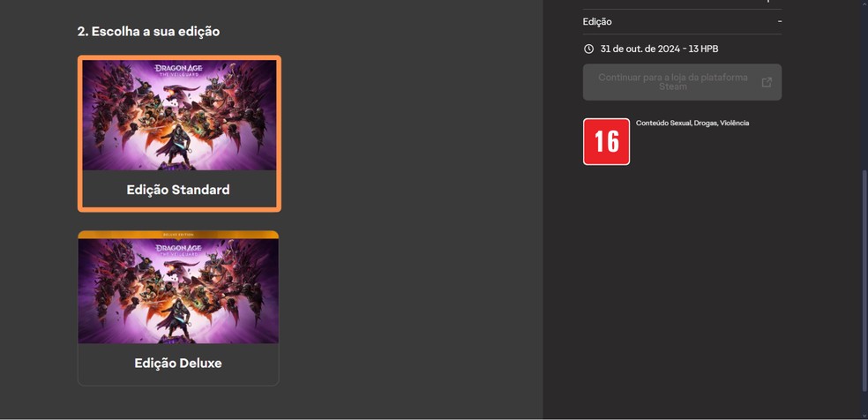Continue to the Steam platform store

point(682,82)
